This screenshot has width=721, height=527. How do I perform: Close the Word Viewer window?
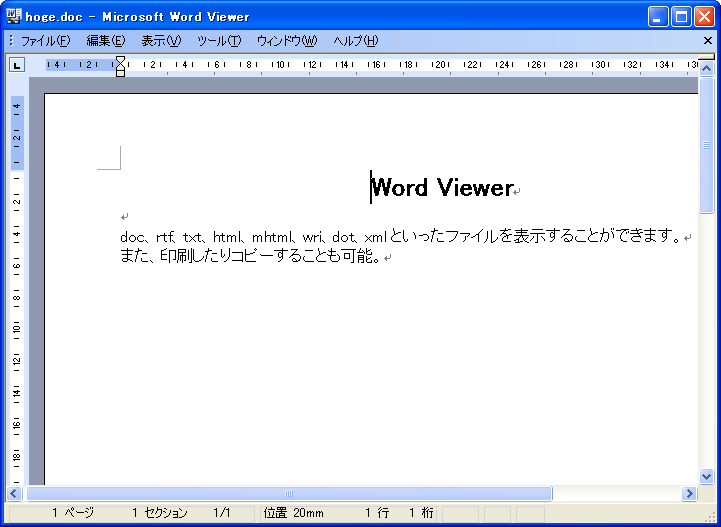pos(704,17)
